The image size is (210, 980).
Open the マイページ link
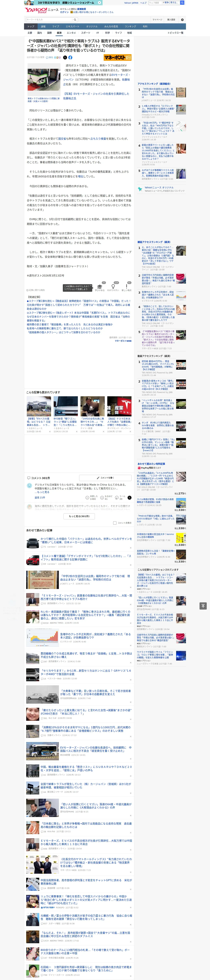coord(157,20)
